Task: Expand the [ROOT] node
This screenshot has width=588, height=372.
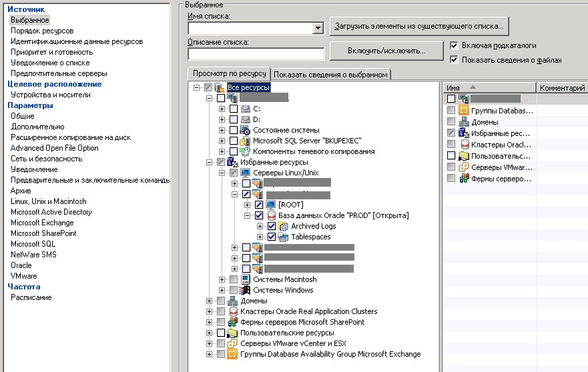Action: (247, 205)
